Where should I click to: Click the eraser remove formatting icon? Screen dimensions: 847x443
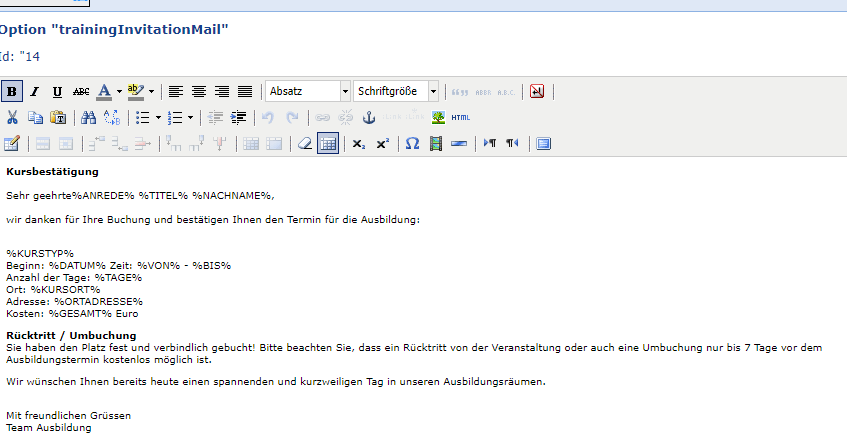307,143
